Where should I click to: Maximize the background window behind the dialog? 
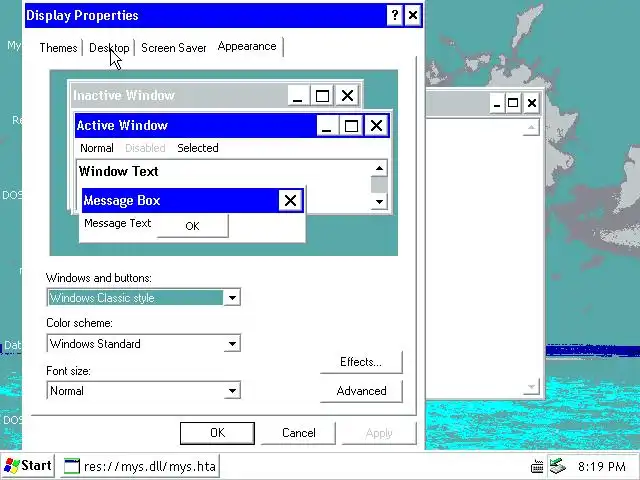coord(513,103)
